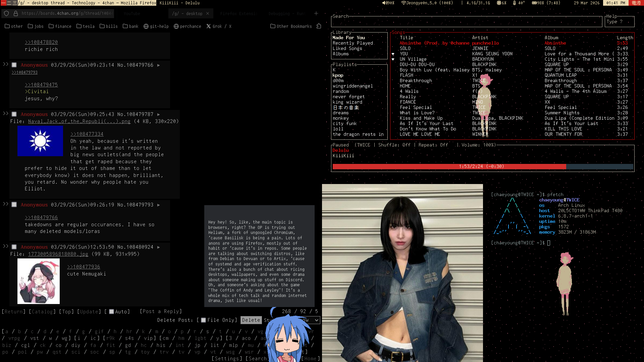Switch to the YouTube tab
644x362 pixels.
[132, 13]
